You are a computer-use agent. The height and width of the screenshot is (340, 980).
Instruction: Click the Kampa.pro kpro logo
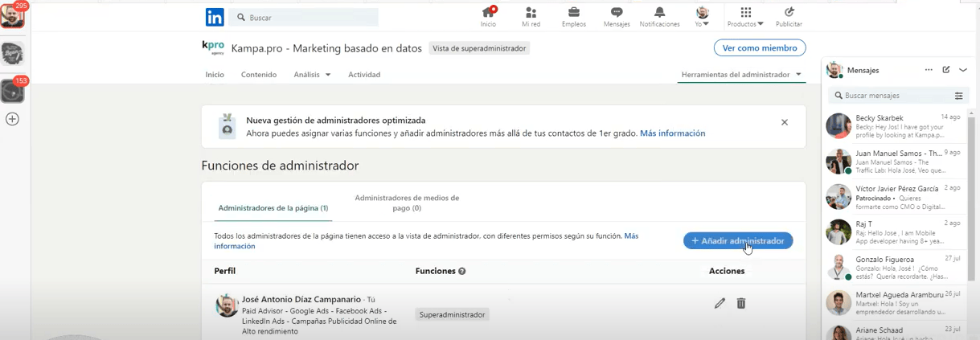click(213, 47)
